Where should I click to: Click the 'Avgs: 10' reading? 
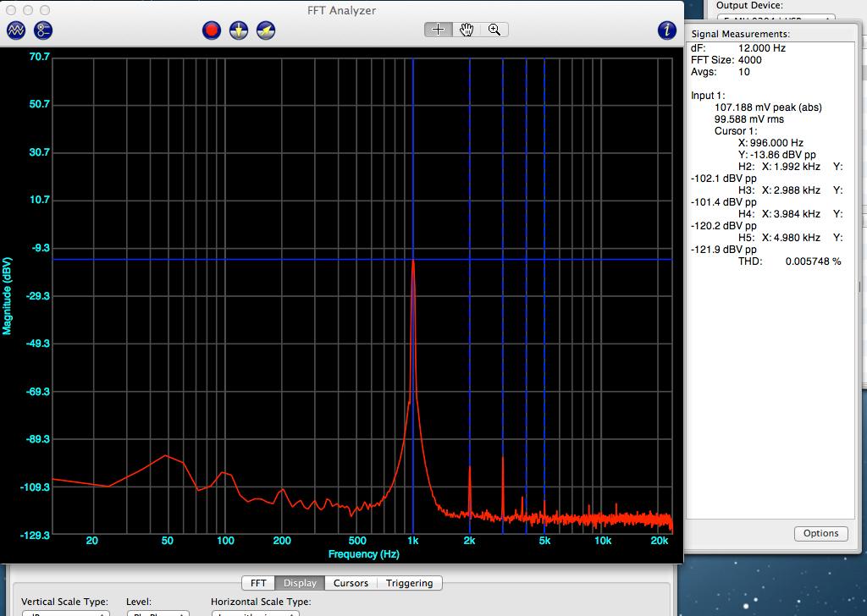point(720,72)
